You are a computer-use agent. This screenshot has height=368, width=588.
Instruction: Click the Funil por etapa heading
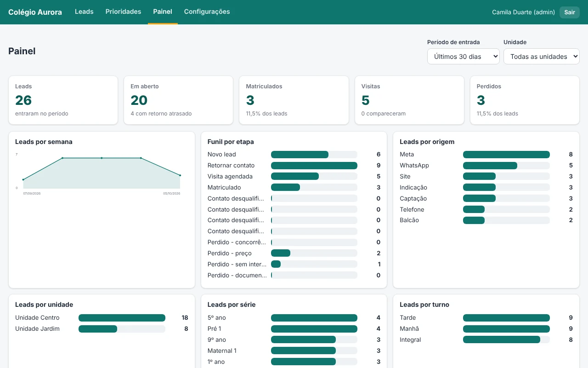(231, 142)
